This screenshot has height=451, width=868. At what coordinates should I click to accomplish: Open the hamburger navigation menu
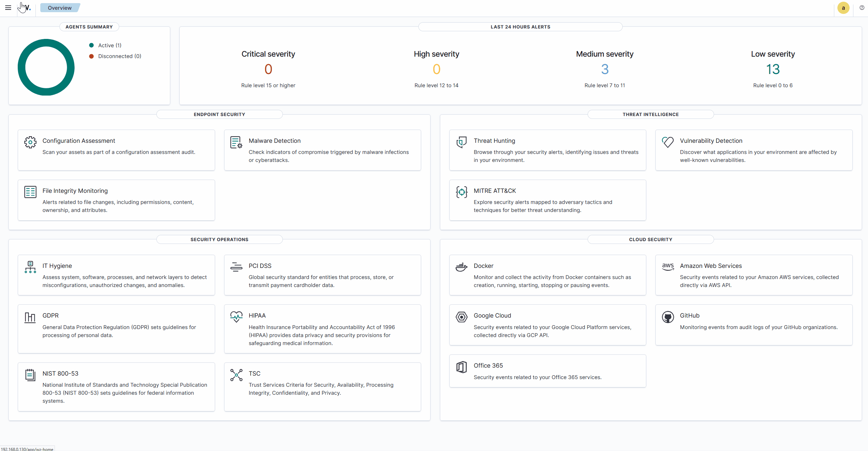[x=8, y=8]
